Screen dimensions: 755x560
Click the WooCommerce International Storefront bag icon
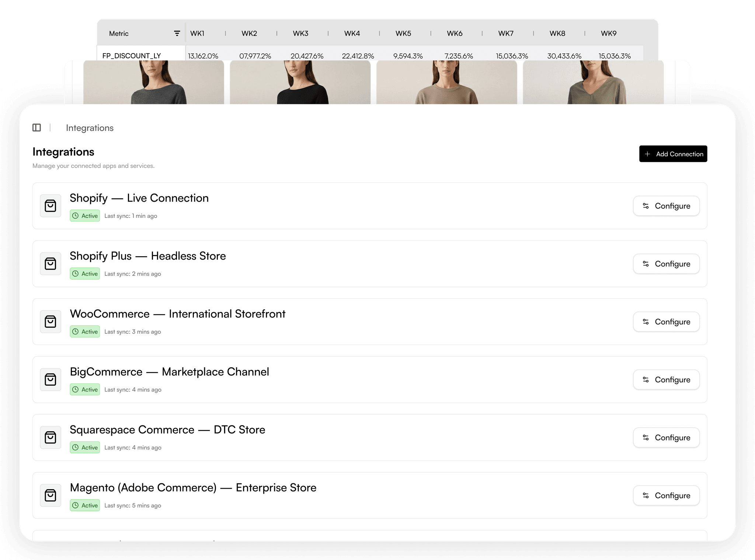point(51,321)
